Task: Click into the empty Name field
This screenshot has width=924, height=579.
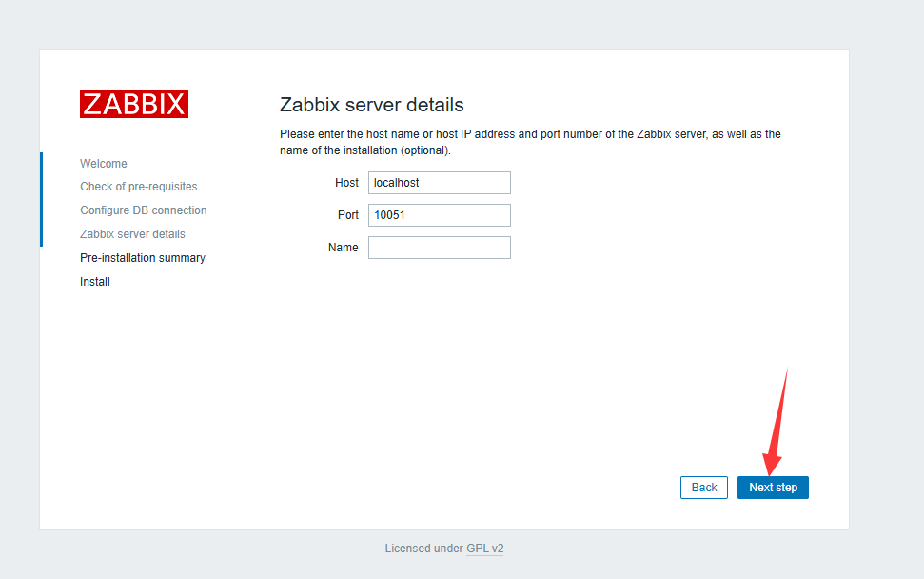Action: tap(439, 248)
